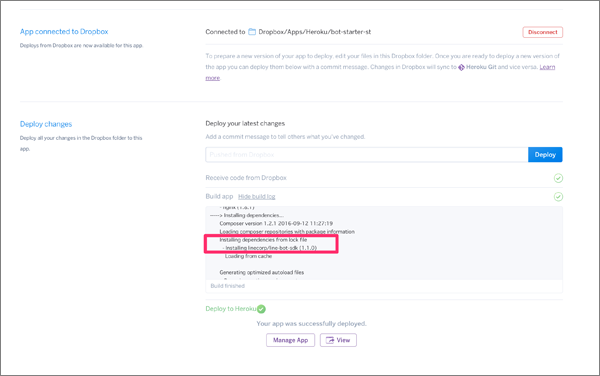The width and height of the screenshot is (600, 376).
Task: Click the 'Installing linecorp/line-bot-sdk' log line
Action: click(x=270, y=248)
